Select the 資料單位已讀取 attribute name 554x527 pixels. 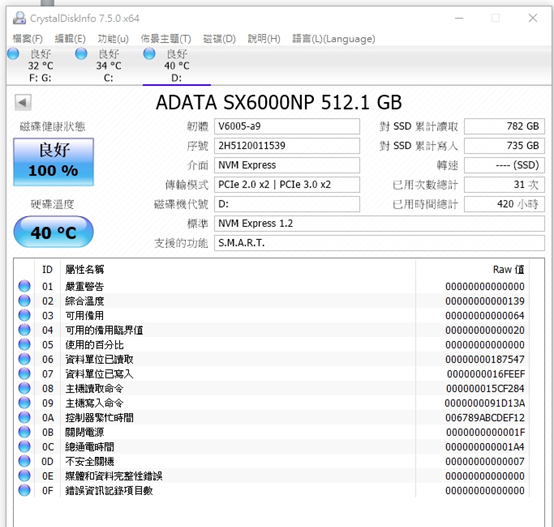coord(99,359)
